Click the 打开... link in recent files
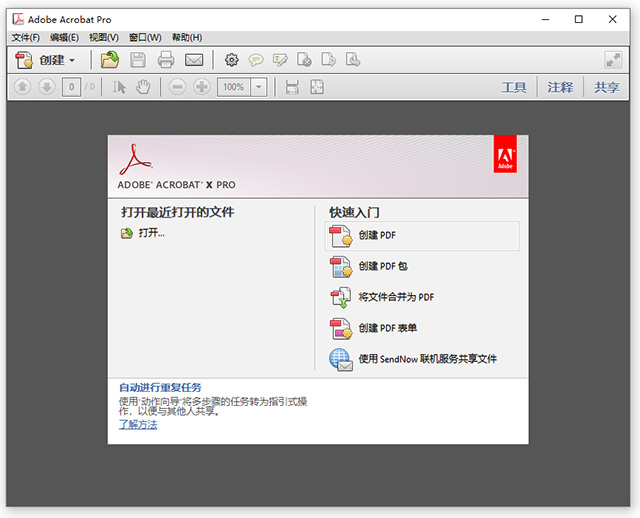Image resolution: width=640 pixels, height=518 pixels. pyautogui.click(x=151, y=233)
